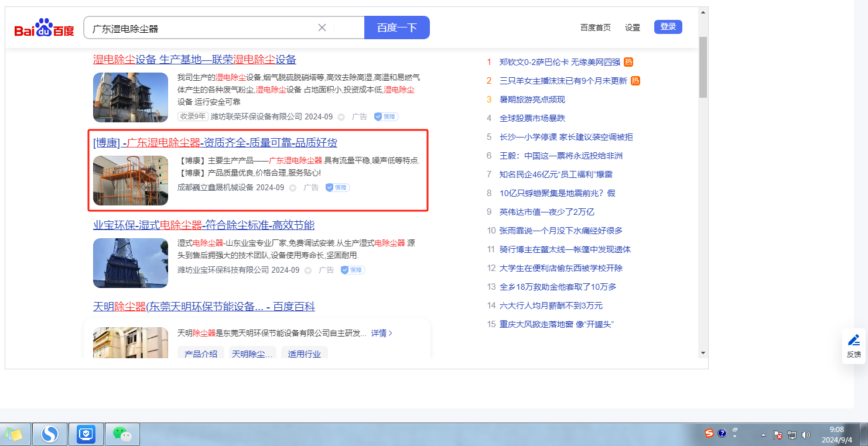Click the 百度一下 search button
The image size is (868, 446).
coord(397,28)
